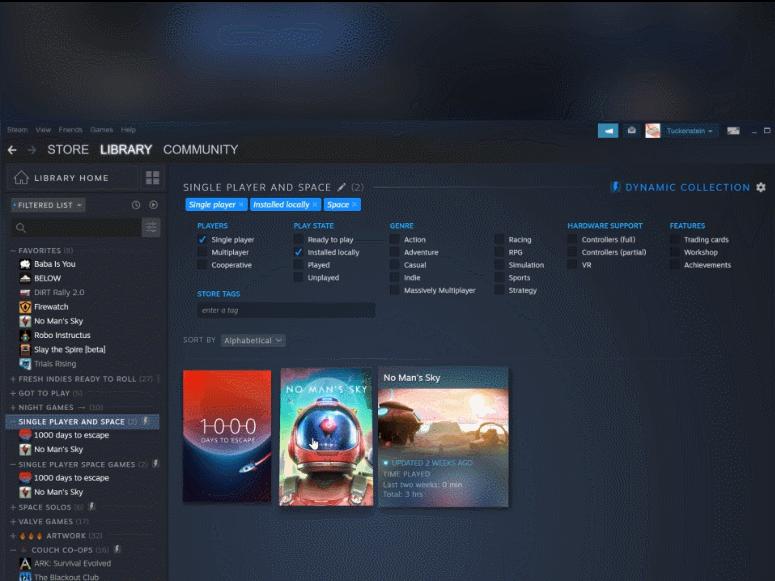Click the 1000 Days to Escape cover

[227, 435]
